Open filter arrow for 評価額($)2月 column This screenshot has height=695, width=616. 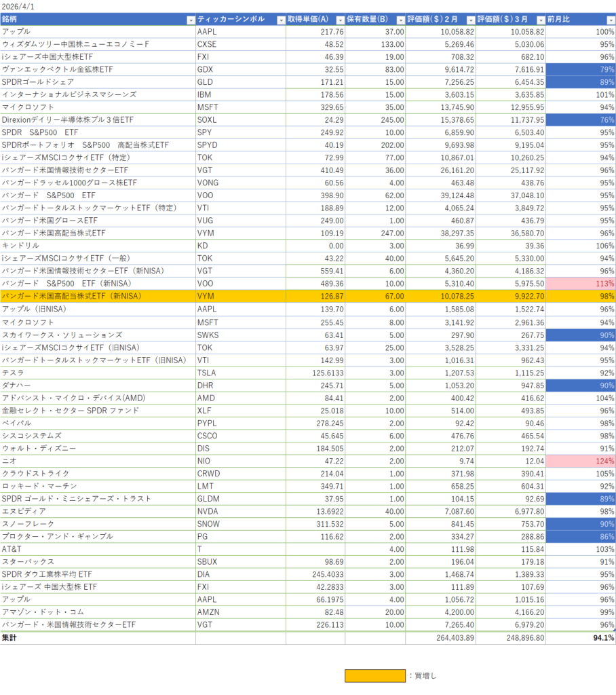tap(469, 20)
